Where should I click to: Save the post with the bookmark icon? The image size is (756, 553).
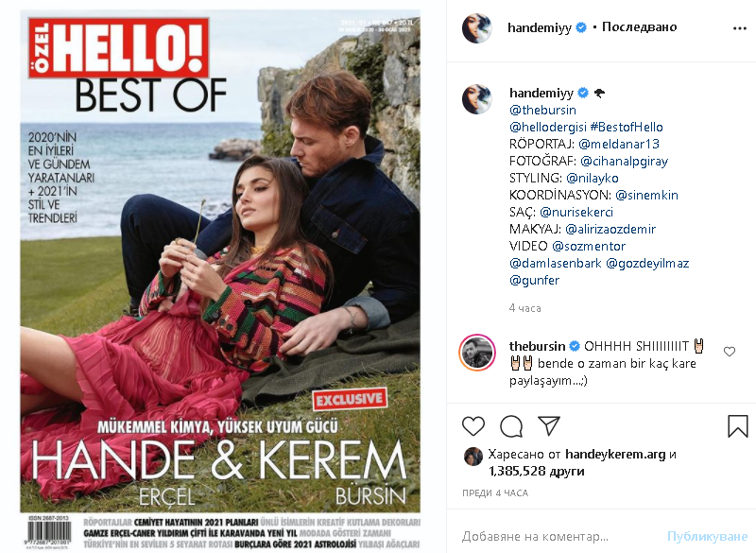pyautogui.click(x=737, y=426)
